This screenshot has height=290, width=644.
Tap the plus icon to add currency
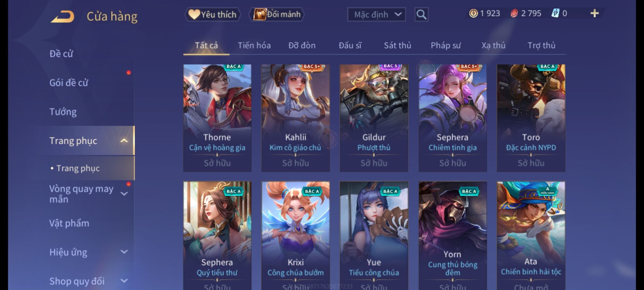595,13
